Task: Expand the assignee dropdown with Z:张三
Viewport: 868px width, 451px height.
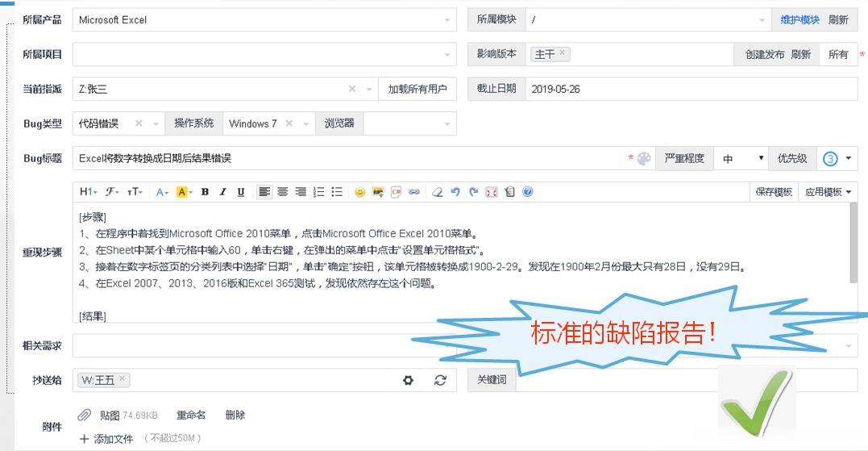Action: [x=226, y=89]
